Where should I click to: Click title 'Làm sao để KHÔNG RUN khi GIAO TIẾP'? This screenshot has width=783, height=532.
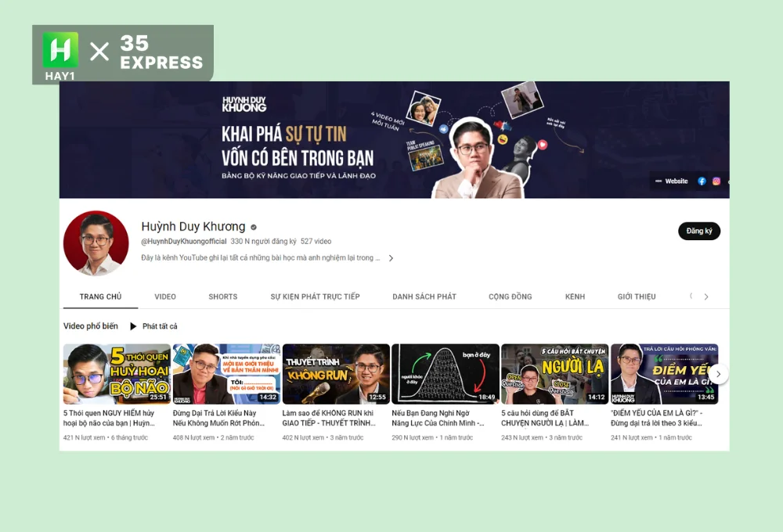329,418
